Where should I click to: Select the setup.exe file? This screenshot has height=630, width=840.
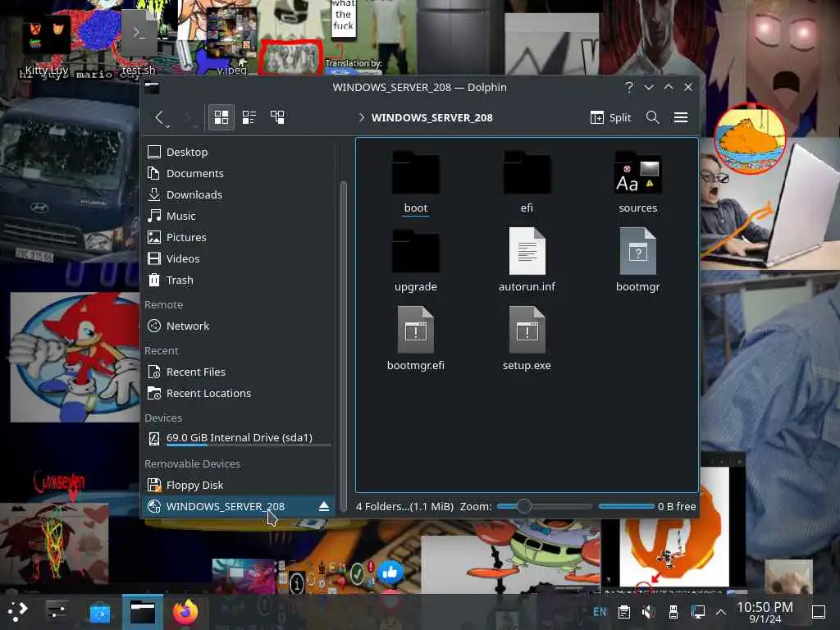tap(527, 339)
